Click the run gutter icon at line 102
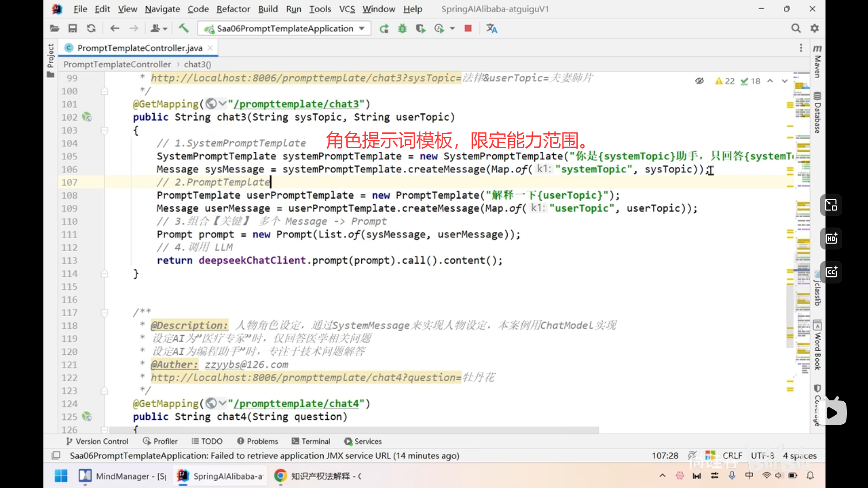Screen dimensions: 868x488 point(87,117)
